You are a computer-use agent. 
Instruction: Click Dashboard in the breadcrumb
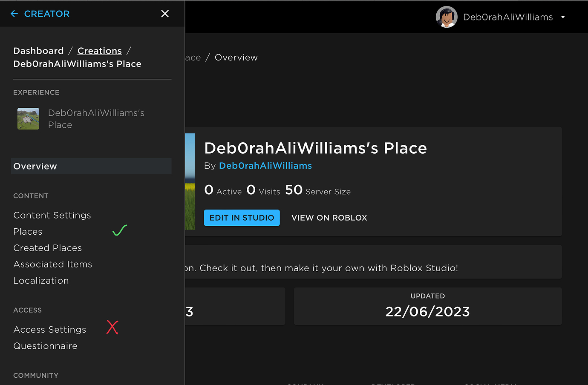coord(38,50)
